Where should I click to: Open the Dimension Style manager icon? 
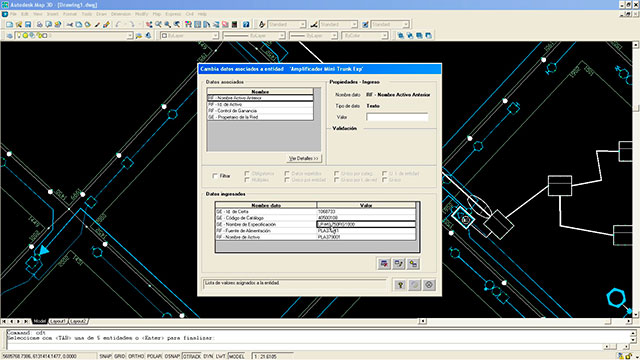pos(313,24)
